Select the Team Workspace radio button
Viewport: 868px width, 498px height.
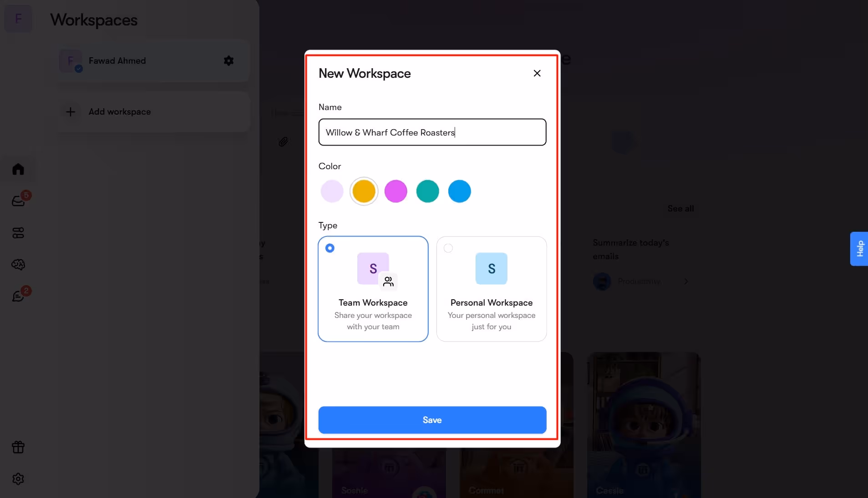pyautogui.click(x=330, y=248)
